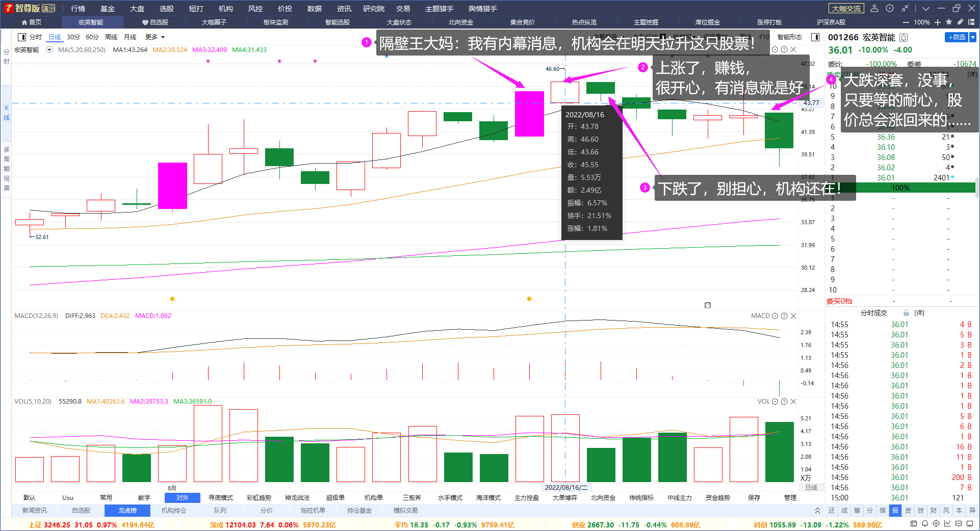Open the 行情 menu
The width and height of the screenshot is (980, 531).
point(78,9)
